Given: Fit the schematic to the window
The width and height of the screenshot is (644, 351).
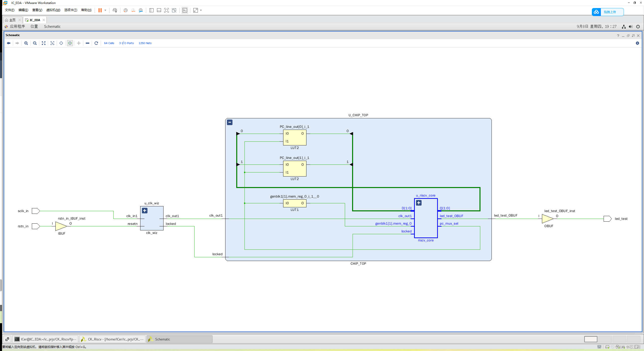Looking at the screenshot, I should click(x=44, y=43).
